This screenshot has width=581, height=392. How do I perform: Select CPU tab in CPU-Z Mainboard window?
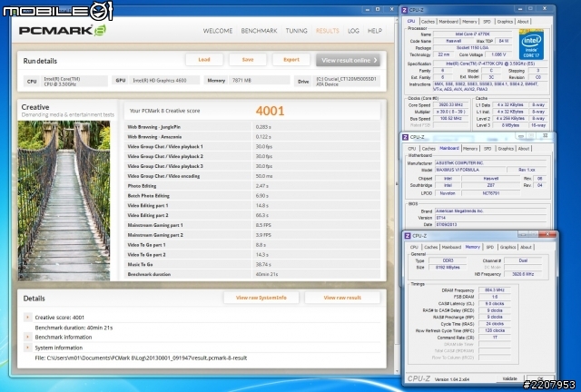click(x=411, y=149)
